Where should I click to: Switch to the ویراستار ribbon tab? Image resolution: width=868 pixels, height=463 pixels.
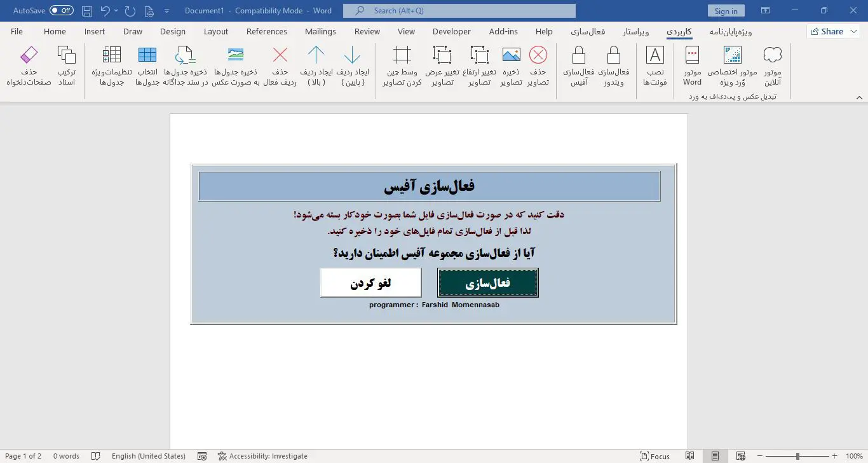click(636, 31)
